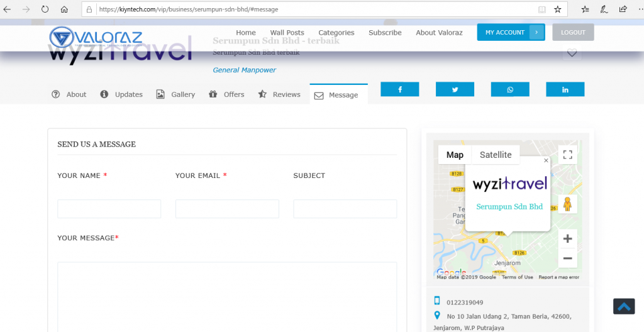Zoom in on the map

[x=567, y=239]
